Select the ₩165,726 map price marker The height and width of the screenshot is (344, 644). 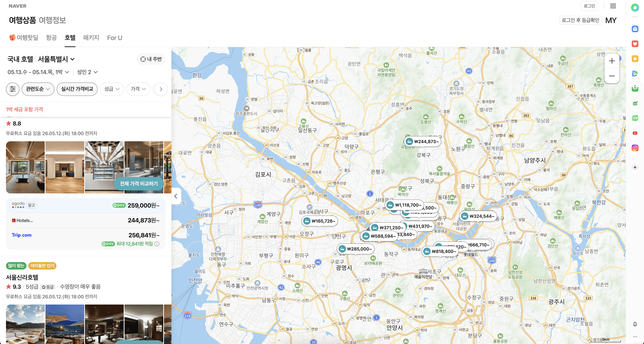click(x=320, y=221)
